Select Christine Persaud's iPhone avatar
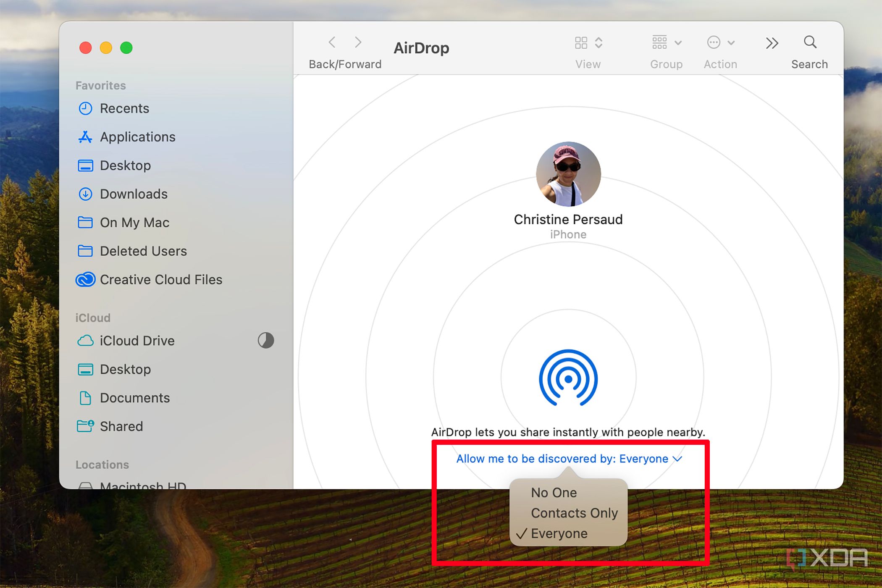This screenshot has height=588, width=882. point(568,174)
